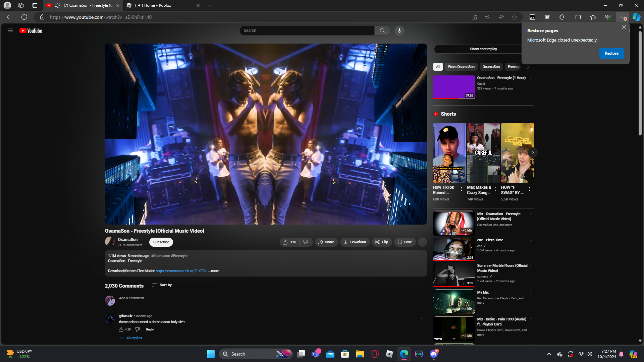
Task: Open browser extensions puzzle icon
Action: pos(562,17)
